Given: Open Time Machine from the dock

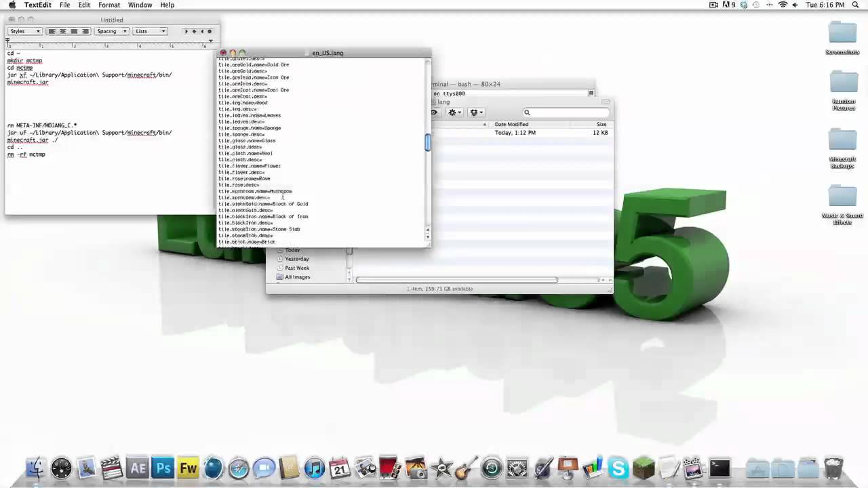Looking at the screenshot, I should 492,468.
